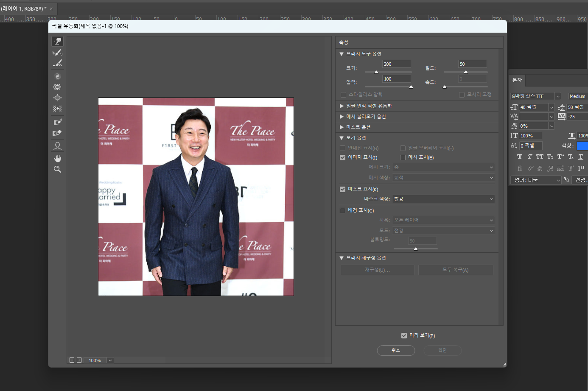Collapse the 브러시 재구성 옵션 section

(x=341, y=258)
